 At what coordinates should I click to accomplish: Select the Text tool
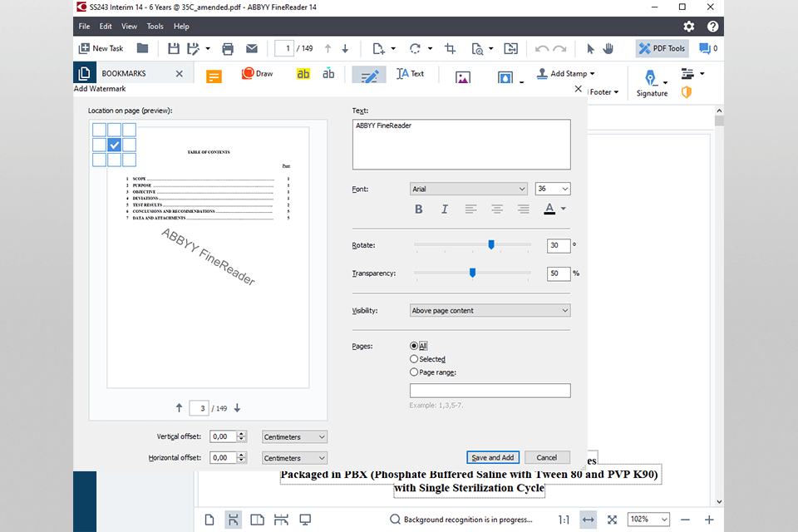point(410,74)
